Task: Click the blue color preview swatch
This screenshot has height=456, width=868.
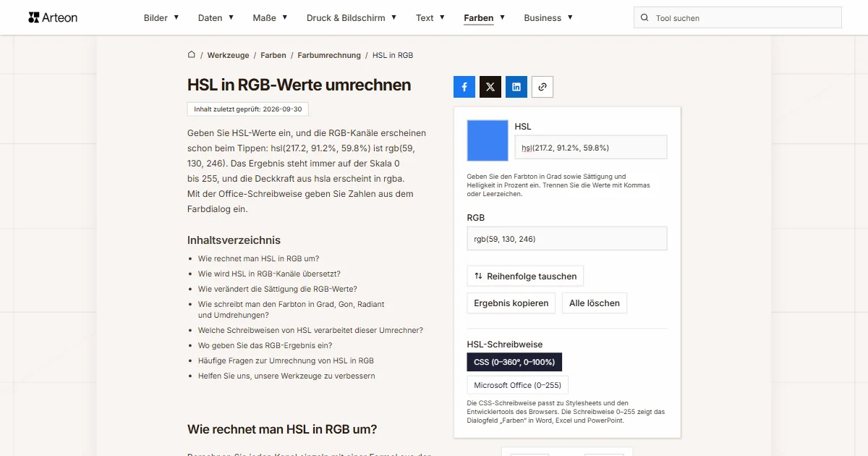Action: pyautogui.click(x=488, y=140)
